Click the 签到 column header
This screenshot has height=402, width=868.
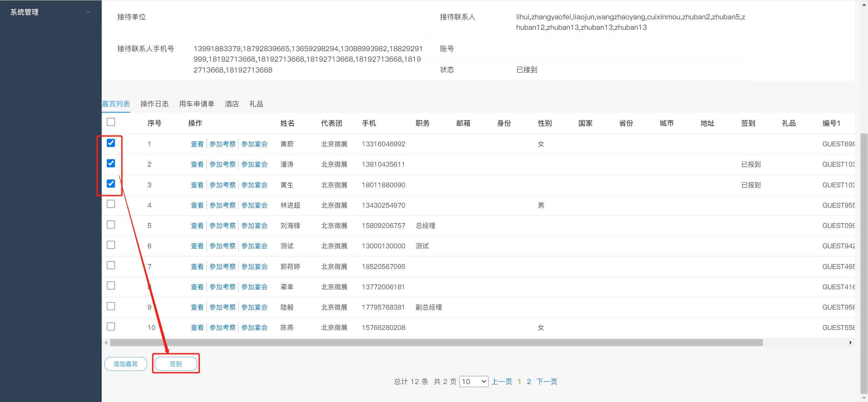click(748, 123)
